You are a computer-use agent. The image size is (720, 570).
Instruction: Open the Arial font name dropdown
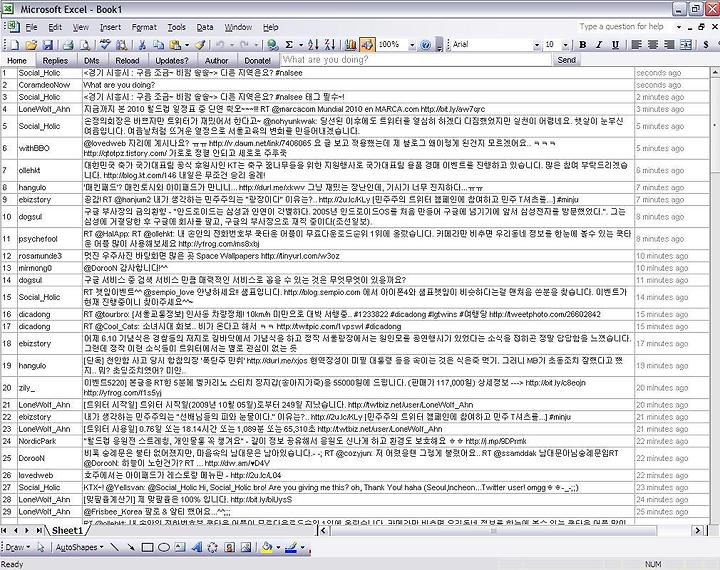tap(536, 45)
